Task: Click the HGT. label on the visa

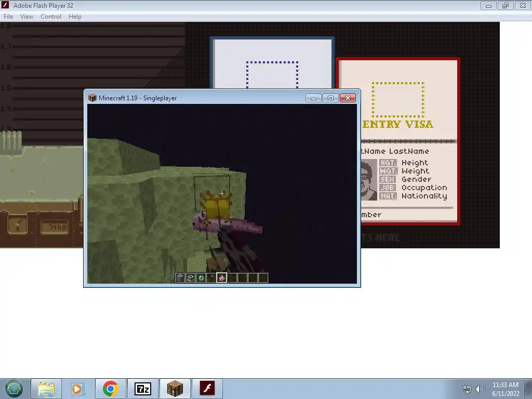Action: pyautogui.click(x=388, y=163)
